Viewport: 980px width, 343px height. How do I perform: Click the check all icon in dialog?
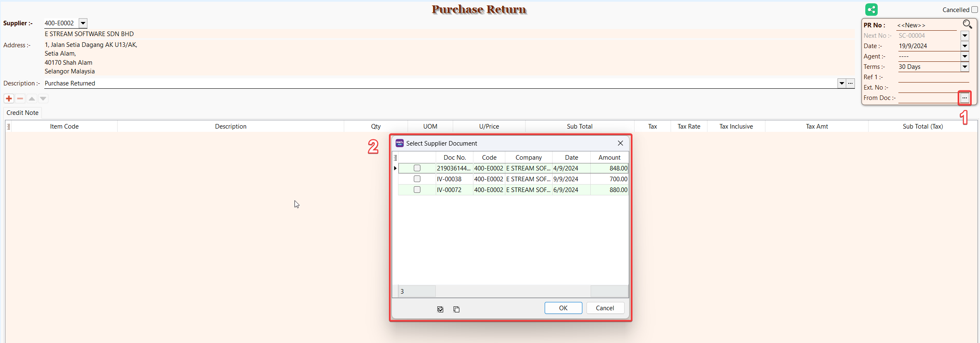pos(440,309)
